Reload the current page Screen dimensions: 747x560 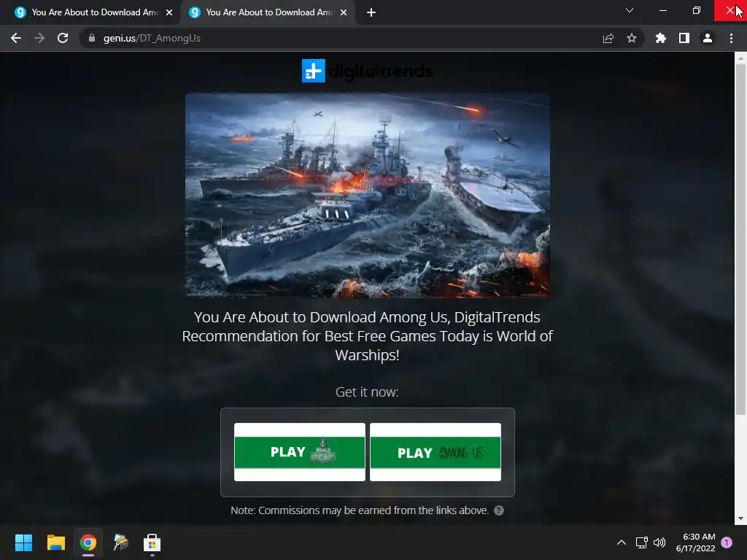click(63, 38)
